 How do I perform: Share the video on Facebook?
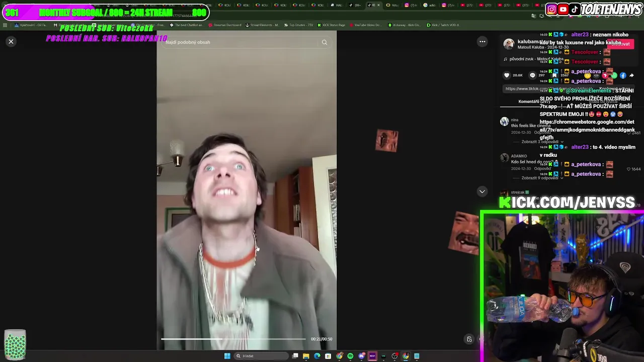[x=623, y=75]
